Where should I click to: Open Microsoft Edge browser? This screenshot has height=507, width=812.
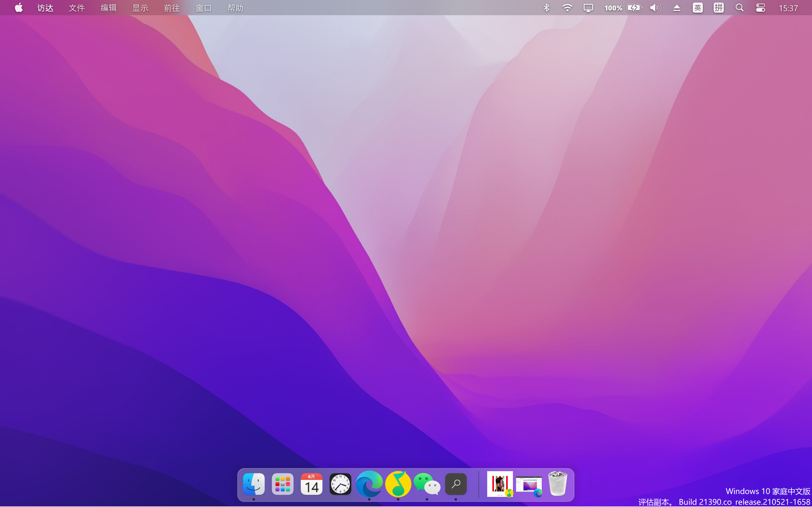click(x=369, y=484)
